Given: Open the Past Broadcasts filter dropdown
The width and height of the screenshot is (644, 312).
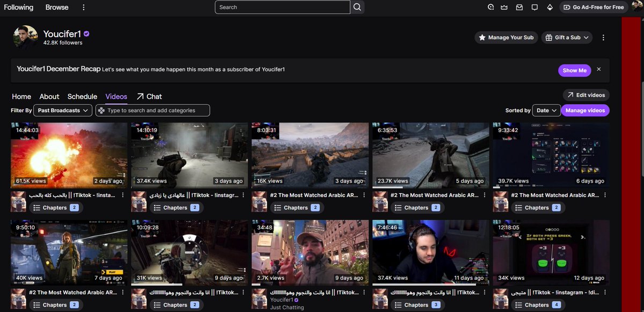Looking at the screenshot, I should pyautogui.click(x=62, y=111).
